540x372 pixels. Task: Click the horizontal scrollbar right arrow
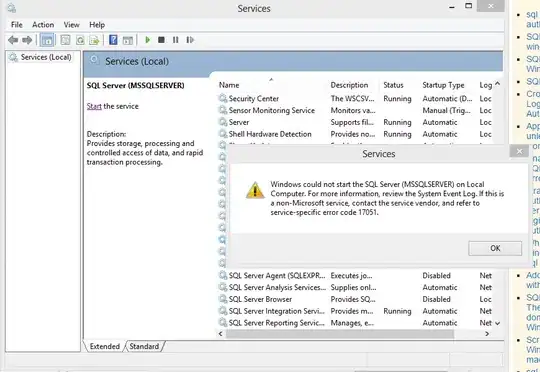[487, 334]
